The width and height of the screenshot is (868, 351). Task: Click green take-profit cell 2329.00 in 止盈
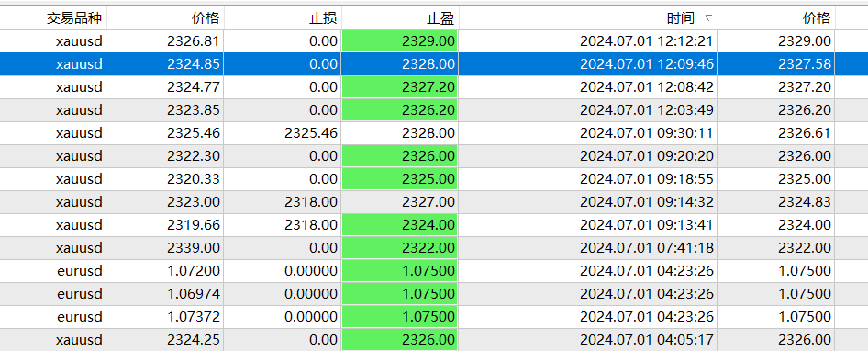tap(400, 41)
